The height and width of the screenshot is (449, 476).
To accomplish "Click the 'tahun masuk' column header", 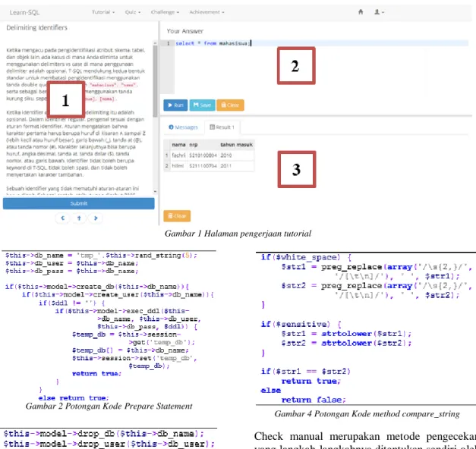I will pyautogui.click(x=237, y=145).
